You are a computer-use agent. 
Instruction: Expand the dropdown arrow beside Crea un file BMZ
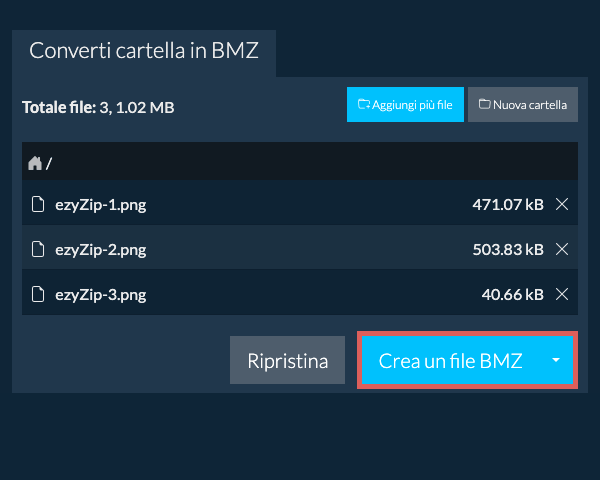tap(556, 361)
